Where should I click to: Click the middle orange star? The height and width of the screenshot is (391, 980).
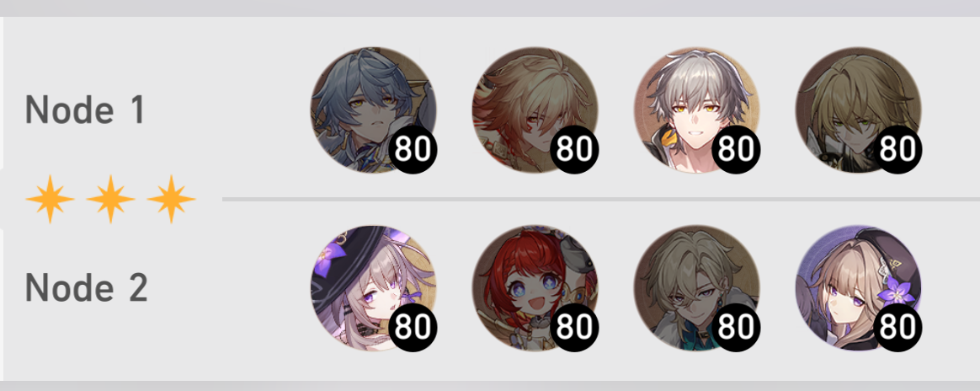(x=110, y=199)
